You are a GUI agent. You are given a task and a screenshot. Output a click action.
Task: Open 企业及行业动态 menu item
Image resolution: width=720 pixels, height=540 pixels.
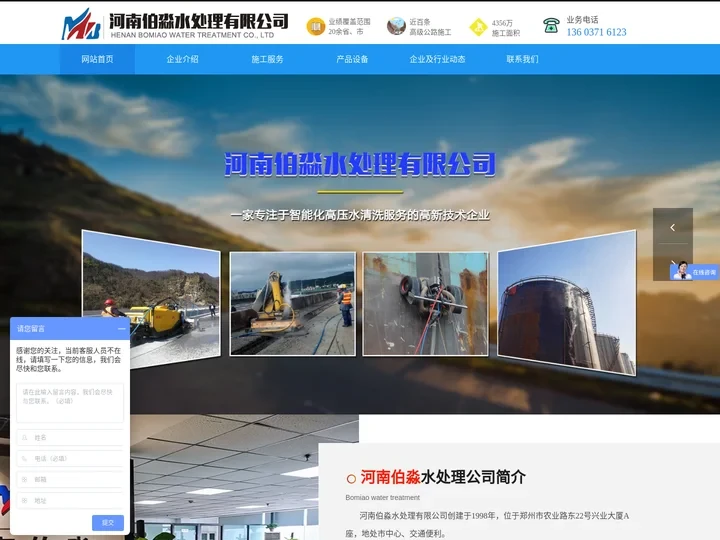pos(437,59)
